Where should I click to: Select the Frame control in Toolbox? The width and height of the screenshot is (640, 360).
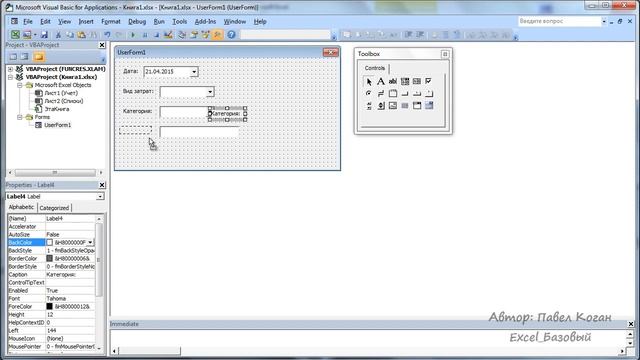pos(393,93)
